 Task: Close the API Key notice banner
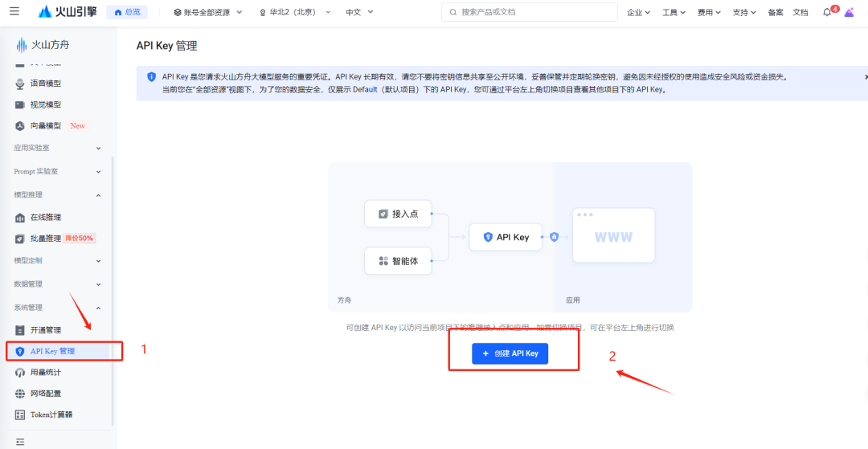coord(866,77)
